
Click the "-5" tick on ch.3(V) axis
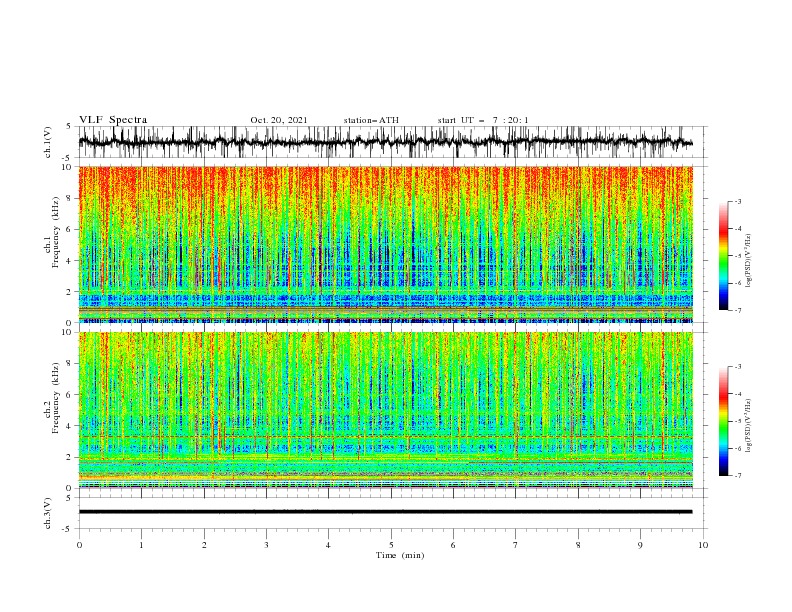point(68,529)
